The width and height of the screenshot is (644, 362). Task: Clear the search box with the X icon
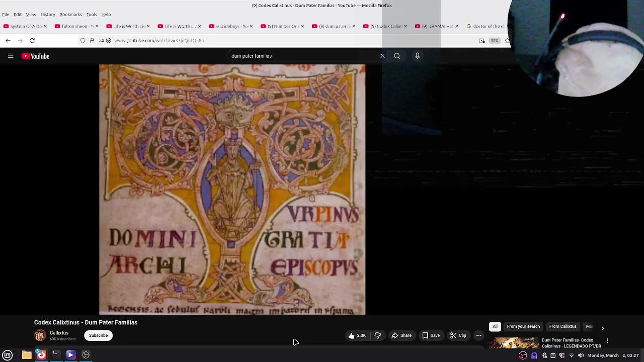[382, 56]
